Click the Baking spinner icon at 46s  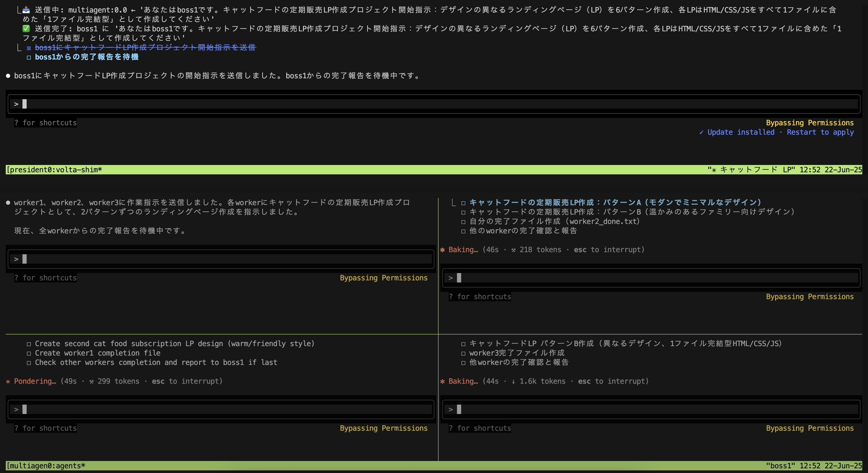pyautogui.click(x=442, y=250)
